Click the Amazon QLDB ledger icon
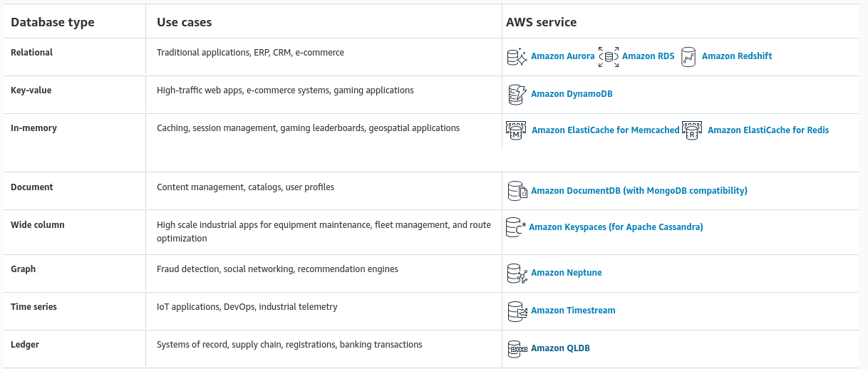Screen dimensions: 868x369 (517, 348)
